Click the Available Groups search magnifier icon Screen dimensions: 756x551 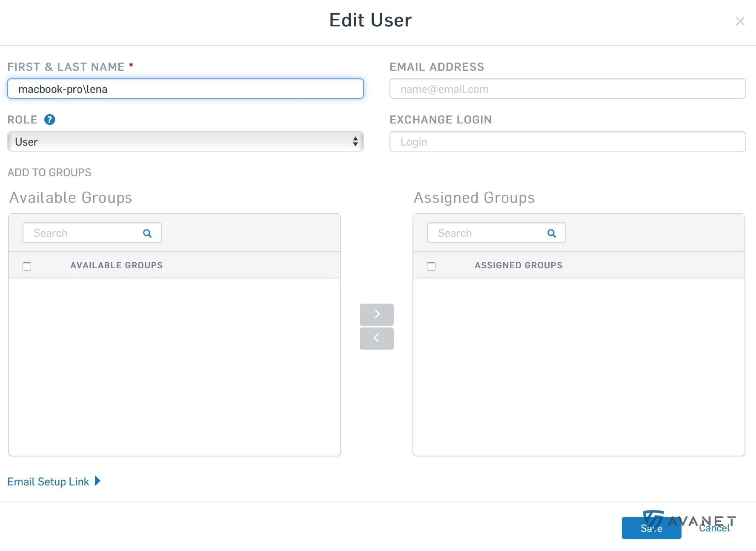click(147, 233)
